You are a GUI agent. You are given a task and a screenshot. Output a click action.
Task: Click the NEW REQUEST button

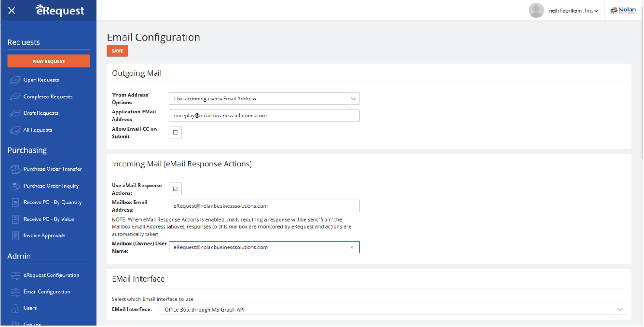click(49, 61)
